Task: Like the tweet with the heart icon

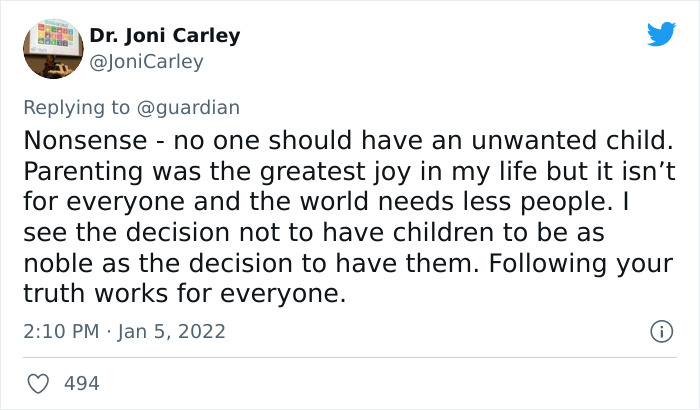Action: point(40,383)
